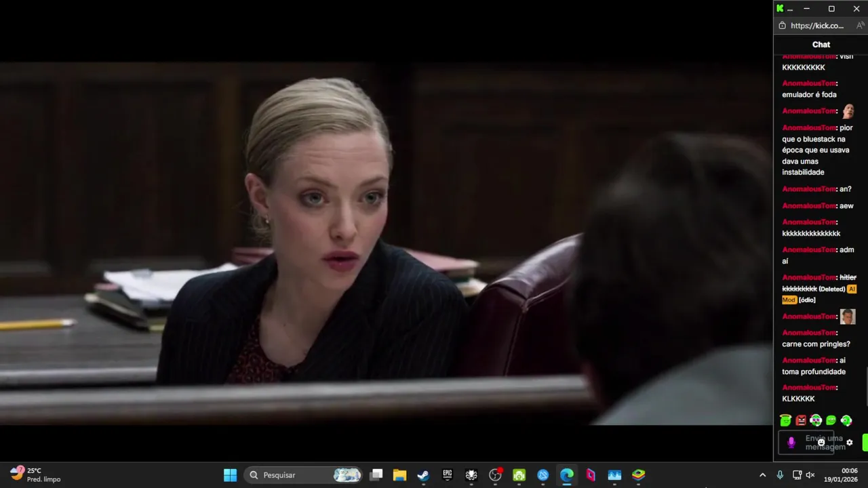Screen dimensions: 868x488
Task: Click the lock site info icon
Action: (x=782, y=26)
